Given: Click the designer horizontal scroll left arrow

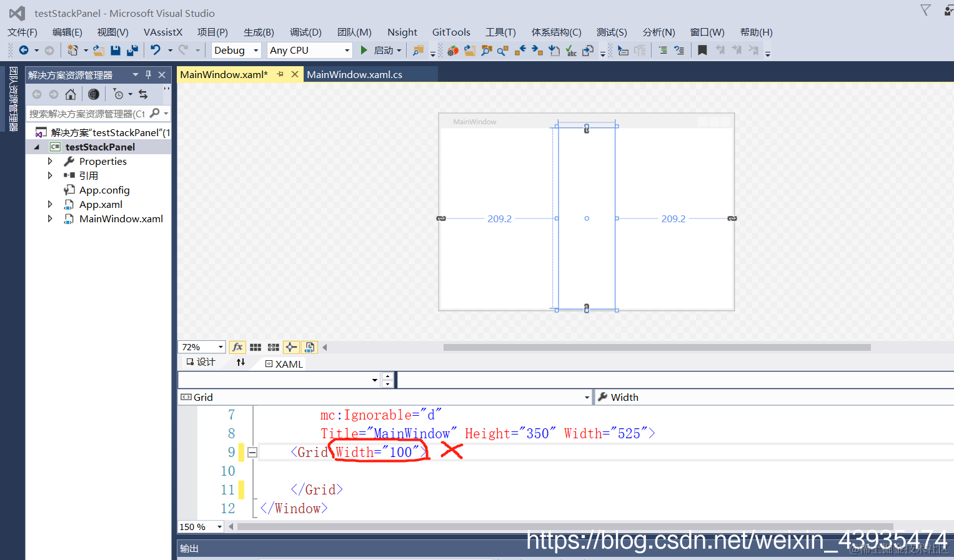Looking at the screenshot, I should coord(325,347).
